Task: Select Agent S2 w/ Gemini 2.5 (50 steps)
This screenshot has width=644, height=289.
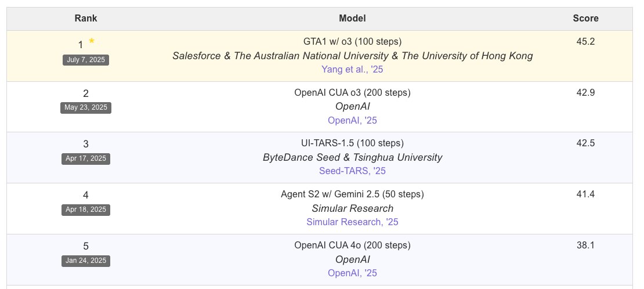Action: [352, 194]
